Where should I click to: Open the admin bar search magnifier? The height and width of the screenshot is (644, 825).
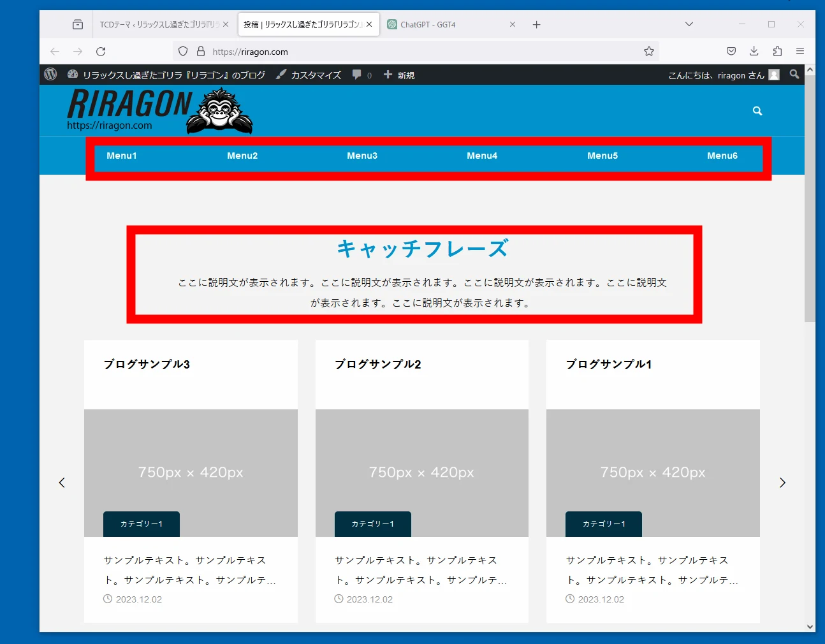coord(794,75)
